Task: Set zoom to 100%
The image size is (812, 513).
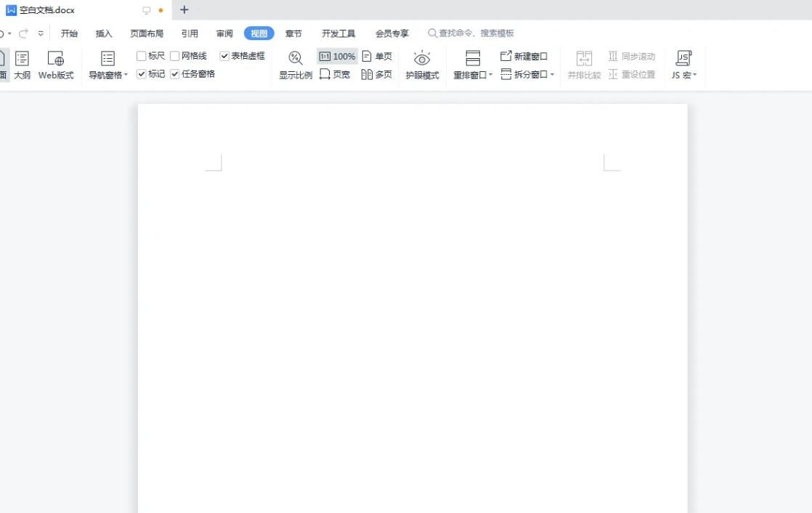Action: (337, 56)
